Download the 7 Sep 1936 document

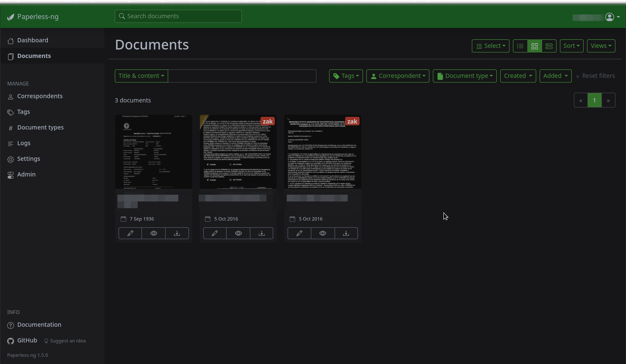[177, 233]
